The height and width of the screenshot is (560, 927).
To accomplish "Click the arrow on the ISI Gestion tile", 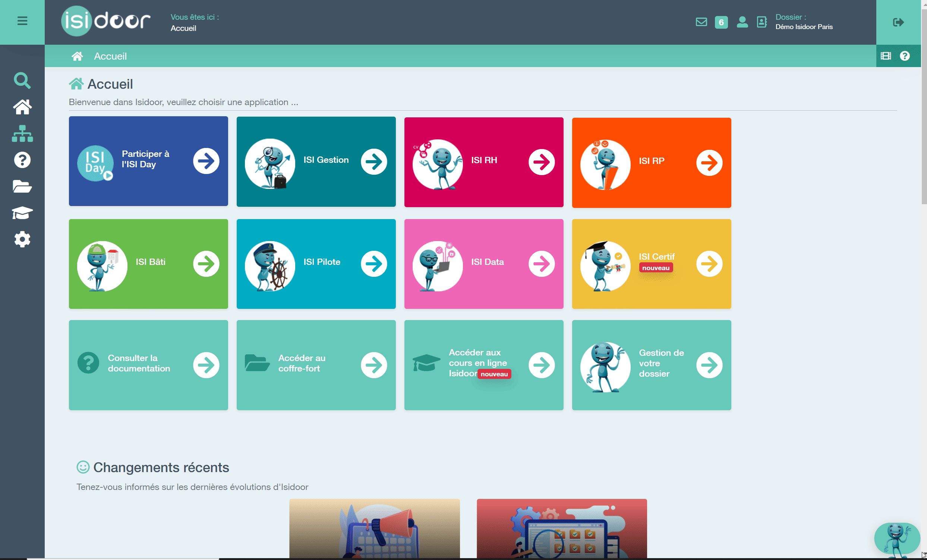I will click(x=374, y=162).
